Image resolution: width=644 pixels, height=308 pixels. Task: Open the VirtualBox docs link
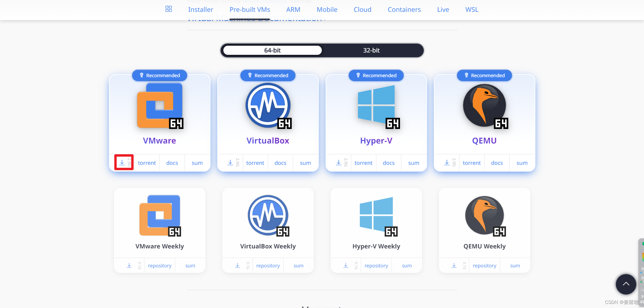click(x=280, y=163)
